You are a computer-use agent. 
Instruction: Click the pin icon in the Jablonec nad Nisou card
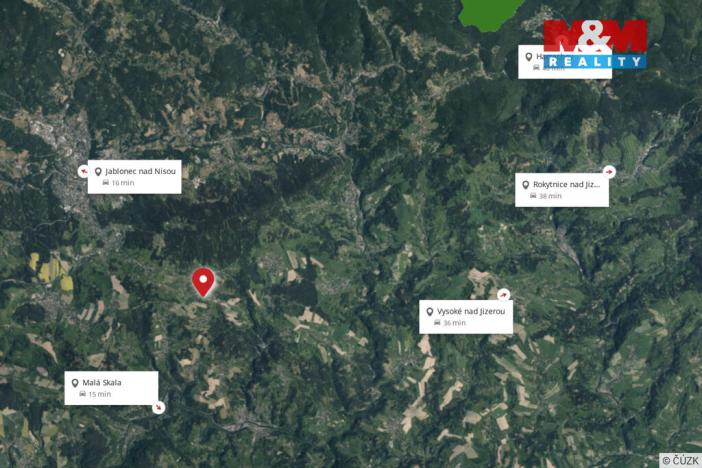pyautogui.click(x=98, y=172)
